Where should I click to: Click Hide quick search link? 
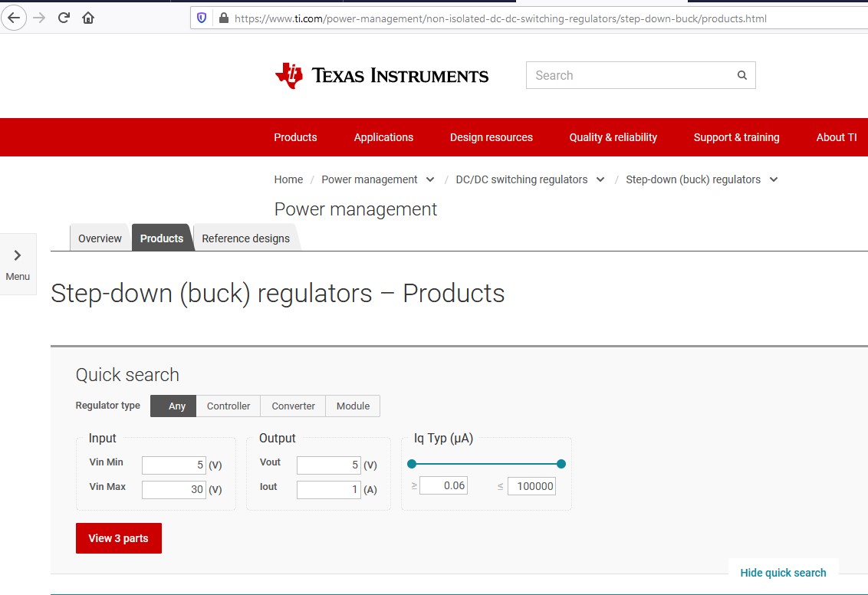pyautogui.click(x=783, y=573)
